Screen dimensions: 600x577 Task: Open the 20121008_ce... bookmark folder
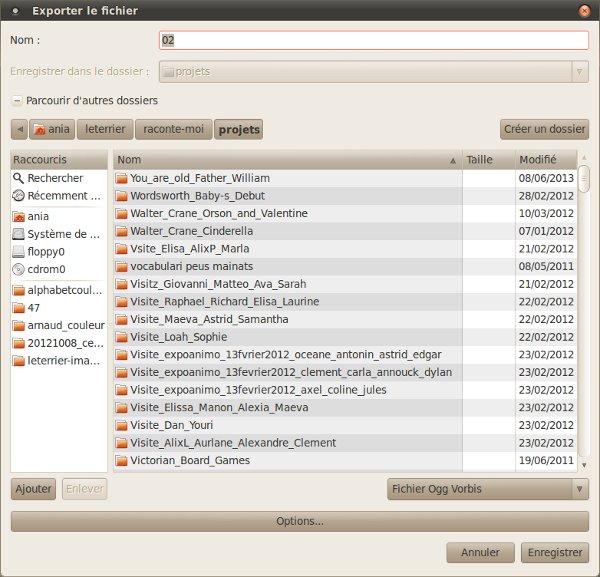(59, 343)
